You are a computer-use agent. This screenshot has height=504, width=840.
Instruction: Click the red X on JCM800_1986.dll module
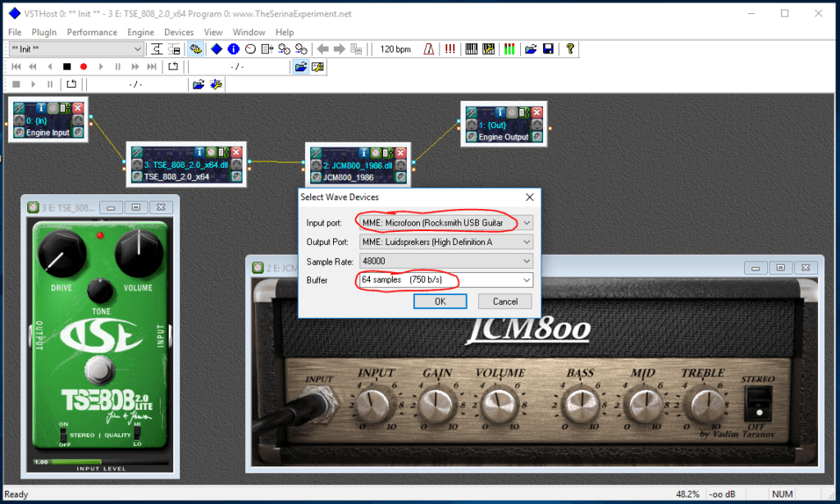(x=400, y=153)
